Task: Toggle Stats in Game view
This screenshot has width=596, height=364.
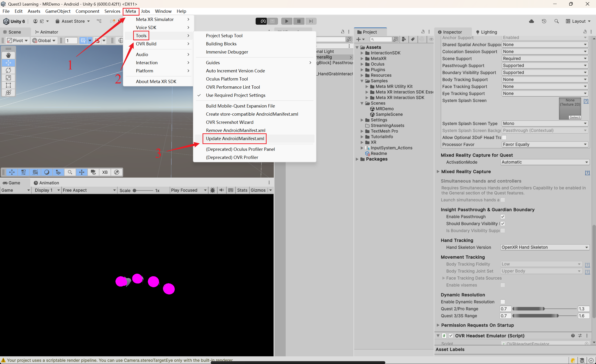Action: [x=242, y=190]
